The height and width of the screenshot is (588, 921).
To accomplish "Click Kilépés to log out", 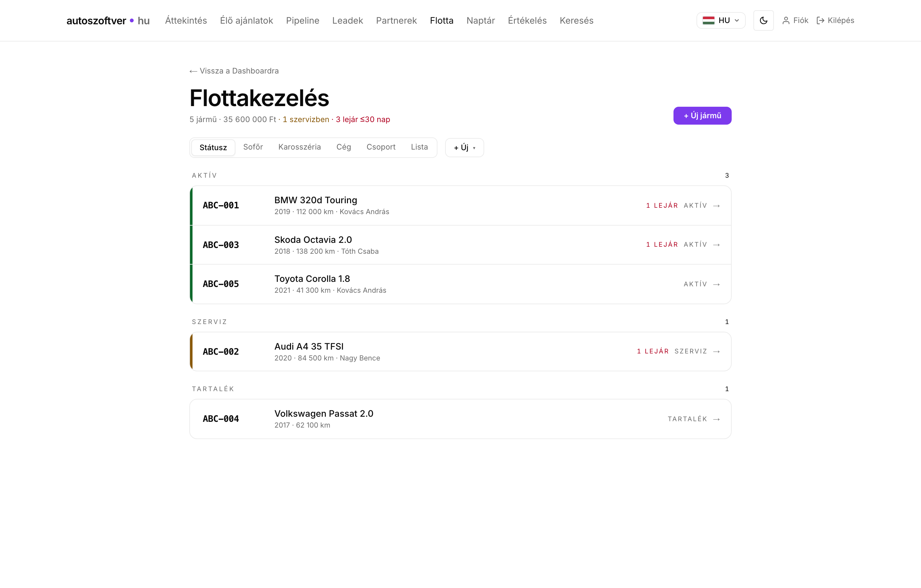I will tap(835, 20).
